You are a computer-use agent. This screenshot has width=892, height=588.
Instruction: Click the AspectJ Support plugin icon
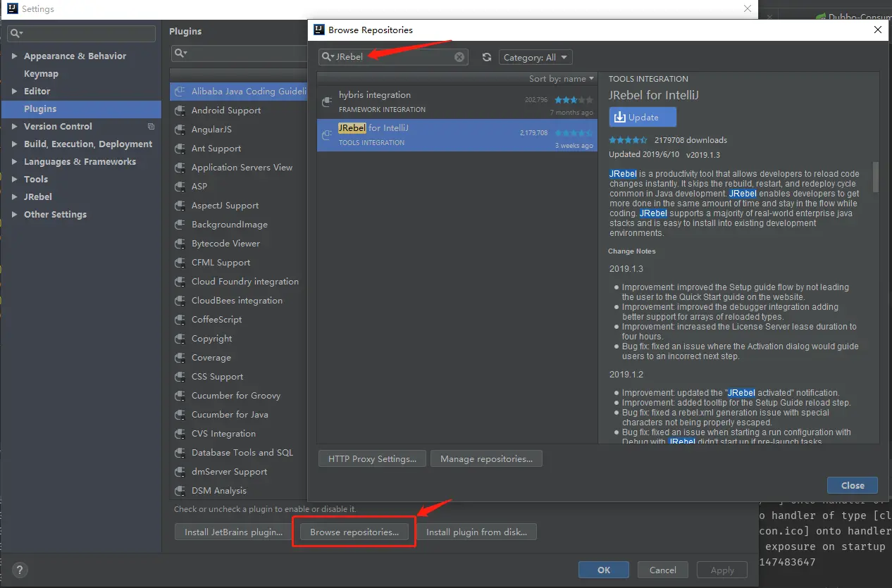pos(180,206)
